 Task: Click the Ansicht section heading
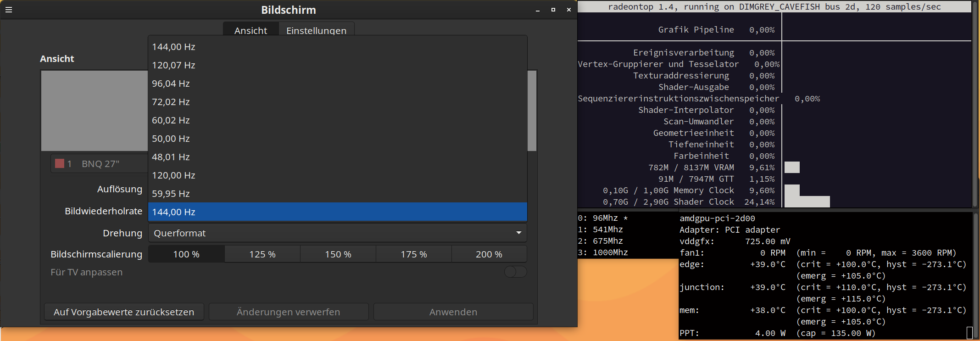pos(57,59)
